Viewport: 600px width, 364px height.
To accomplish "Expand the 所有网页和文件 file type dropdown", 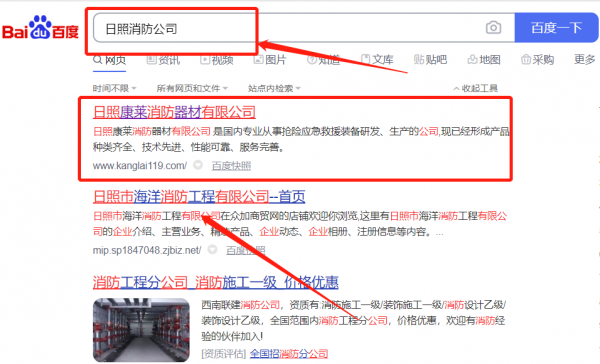I will [x=192, y=88].
